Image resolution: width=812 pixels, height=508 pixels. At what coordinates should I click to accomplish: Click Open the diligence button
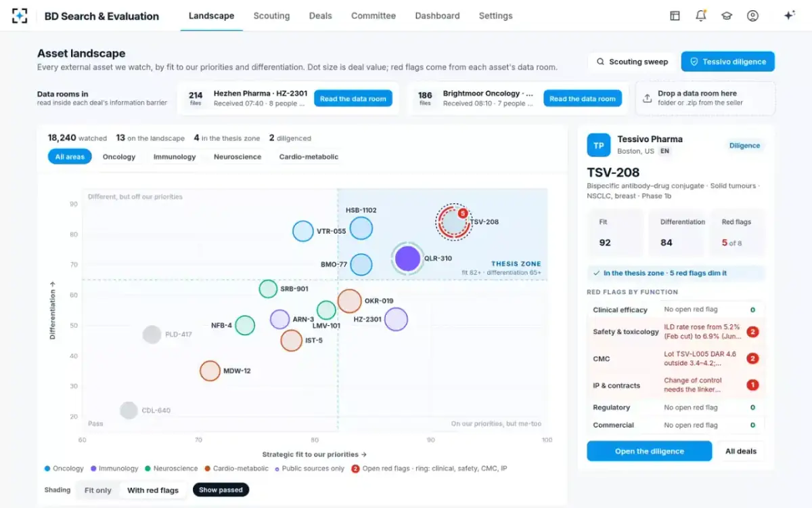tap(649, 451)
